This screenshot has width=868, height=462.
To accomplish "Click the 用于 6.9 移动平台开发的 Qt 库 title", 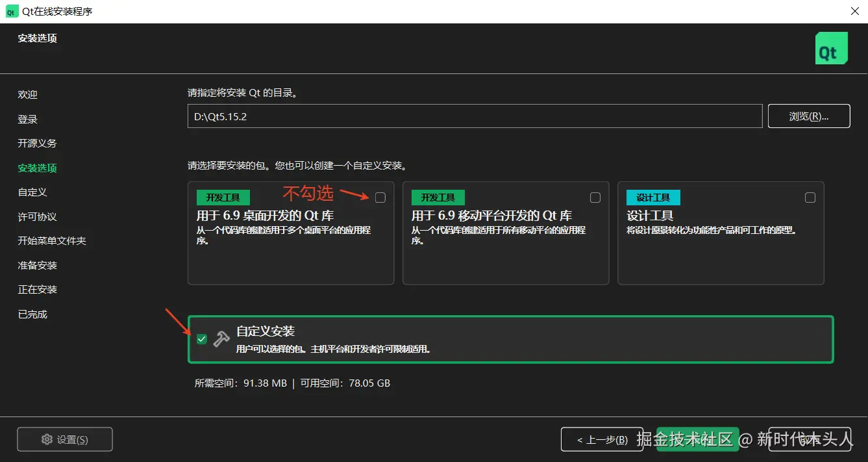I will pyautogui.click(x=491, y=215).
